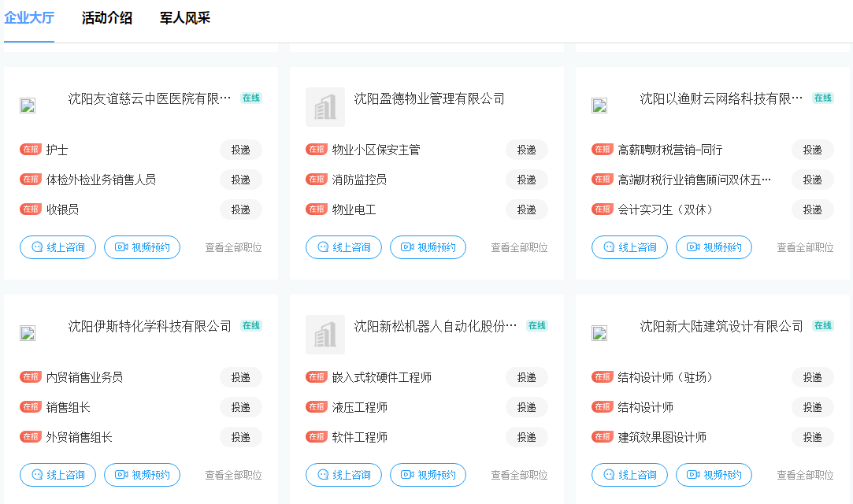Screen dimensions: 853x504
Task: Click the 在线 badge of 沈阳新大陆建筑设计
Action: [823, 326]
